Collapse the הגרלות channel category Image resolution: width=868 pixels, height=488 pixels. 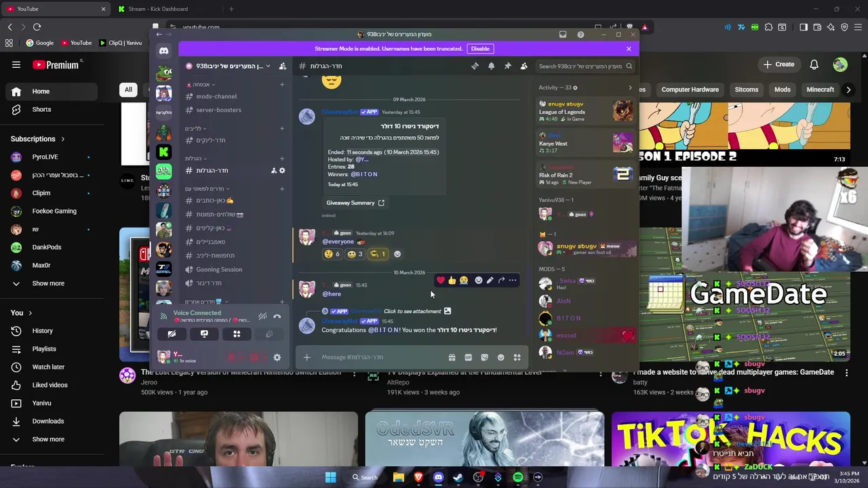[x=195, y=159]
